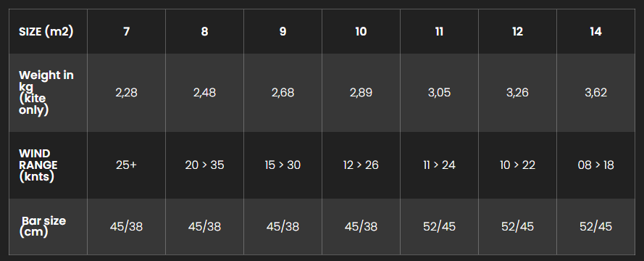Select the 3,62 weight cell
The height and width of the screenshot is (261, 644).
tap(595, 93)
